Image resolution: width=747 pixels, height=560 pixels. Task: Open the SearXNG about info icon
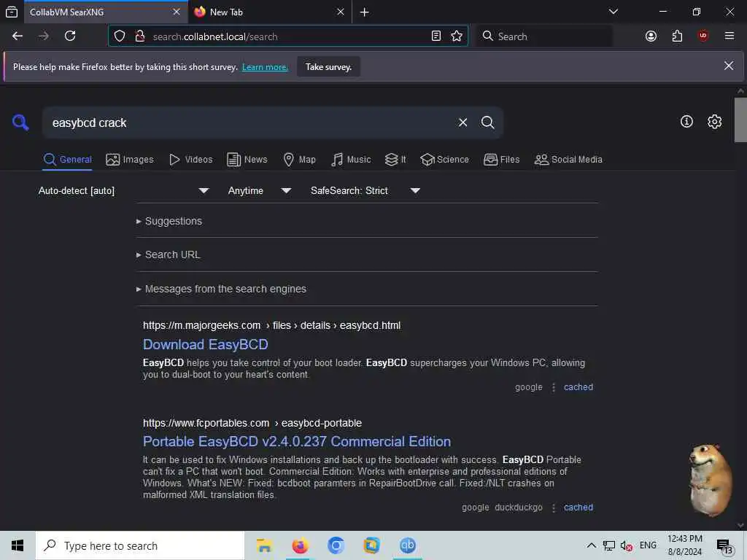pos(686,122)
